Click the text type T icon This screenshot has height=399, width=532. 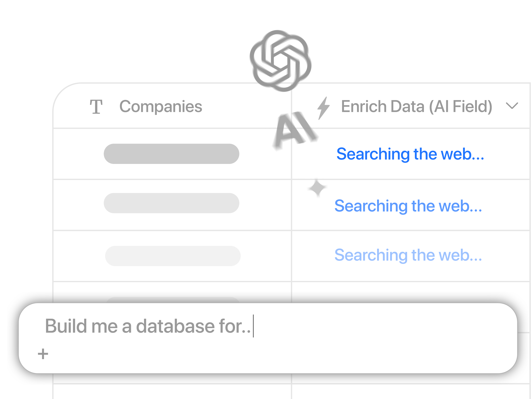(96, 106)
